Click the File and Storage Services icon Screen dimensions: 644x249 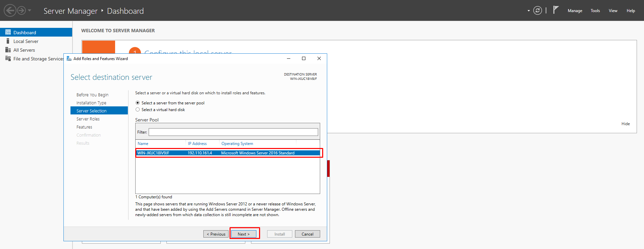[8, 58]
